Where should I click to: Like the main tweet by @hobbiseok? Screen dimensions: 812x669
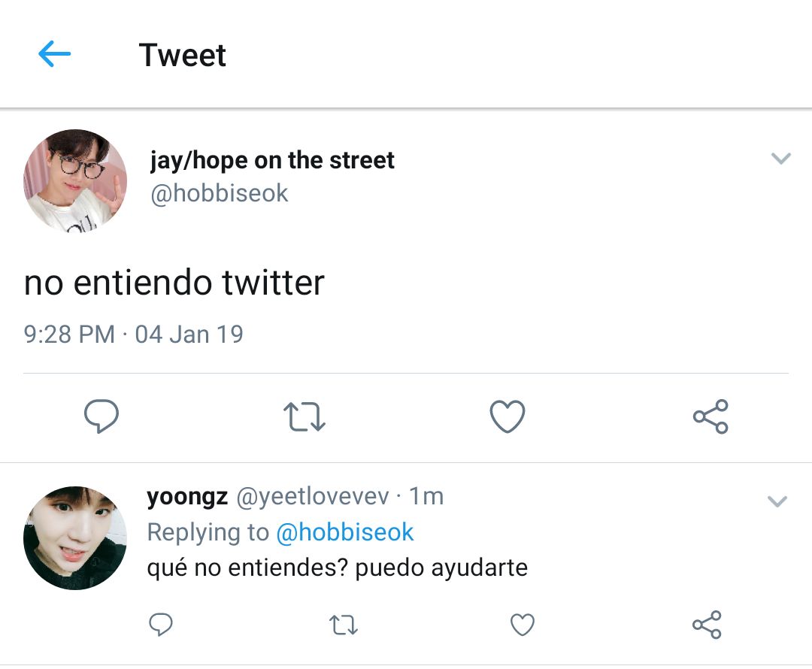507,416
